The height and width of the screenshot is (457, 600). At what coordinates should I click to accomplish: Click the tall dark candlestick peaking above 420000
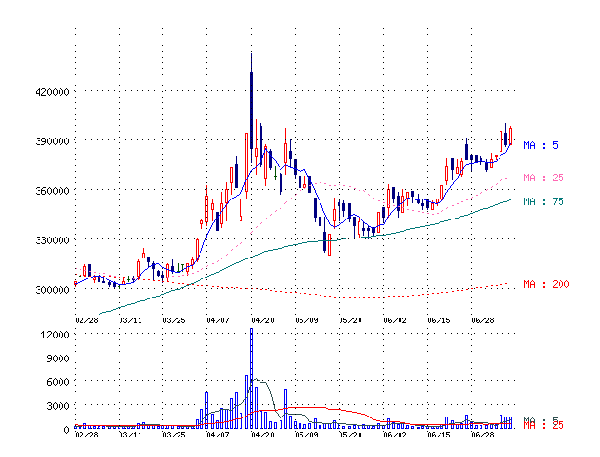pos(251,110)
